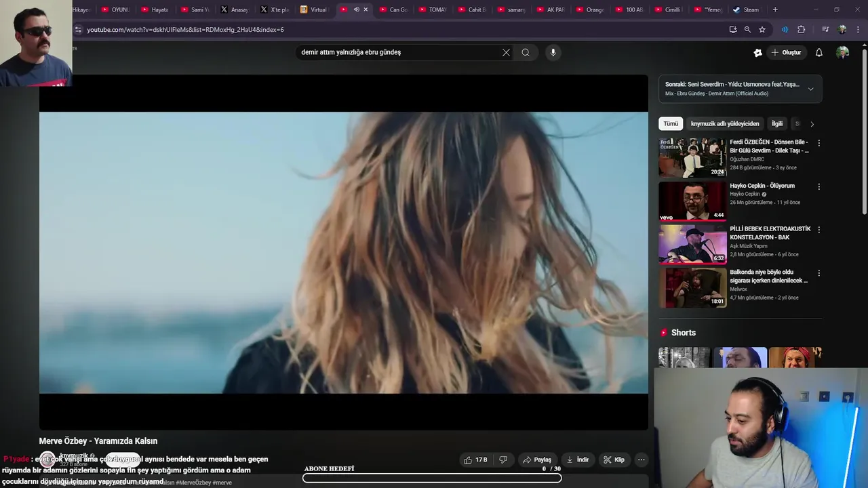The image size is (868, 488).
Task: Select the Tümü filter chip
Action: tap(671, 123)
